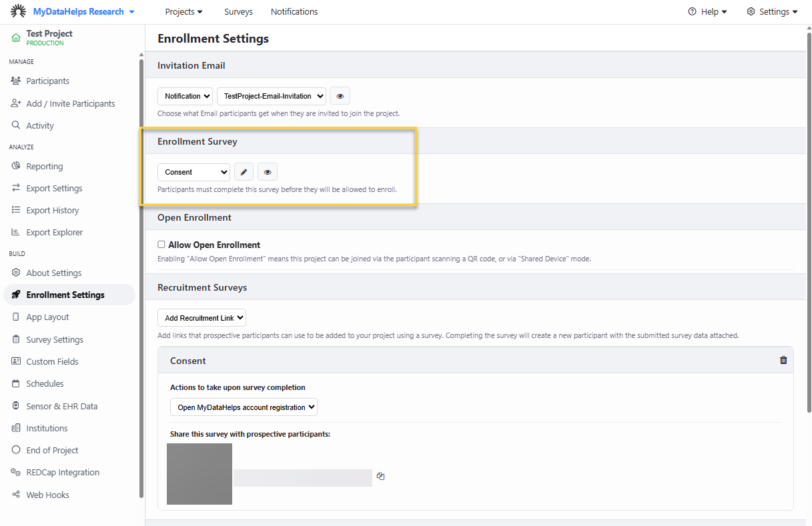Image resolution: width=812 pixels, height=526 pixels.
Task: Click the pencil edit icon for Enrollment Survey
Action: (244, 172)
